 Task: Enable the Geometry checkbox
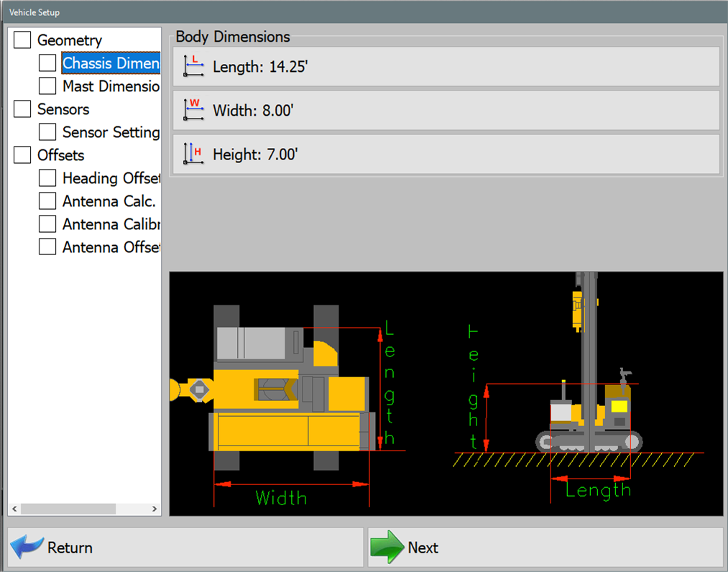pos(21,40)
